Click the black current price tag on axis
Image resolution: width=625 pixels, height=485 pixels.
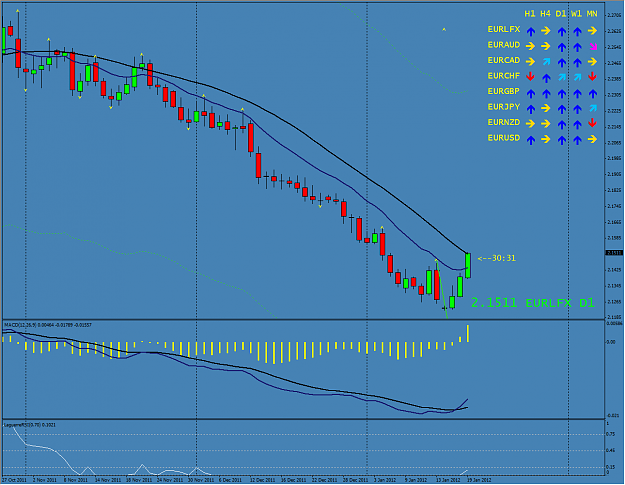pyautogui.click(x=614, y=253)
